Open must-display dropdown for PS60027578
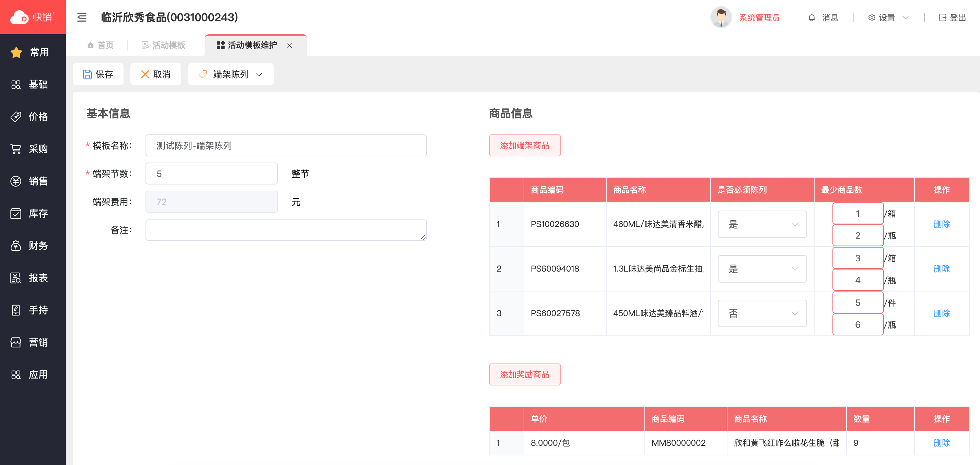 pos(762,313)
